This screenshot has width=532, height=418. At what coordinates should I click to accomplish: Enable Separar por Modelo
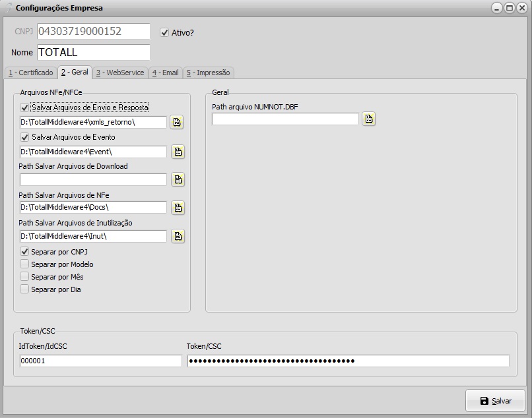point(25,264)
